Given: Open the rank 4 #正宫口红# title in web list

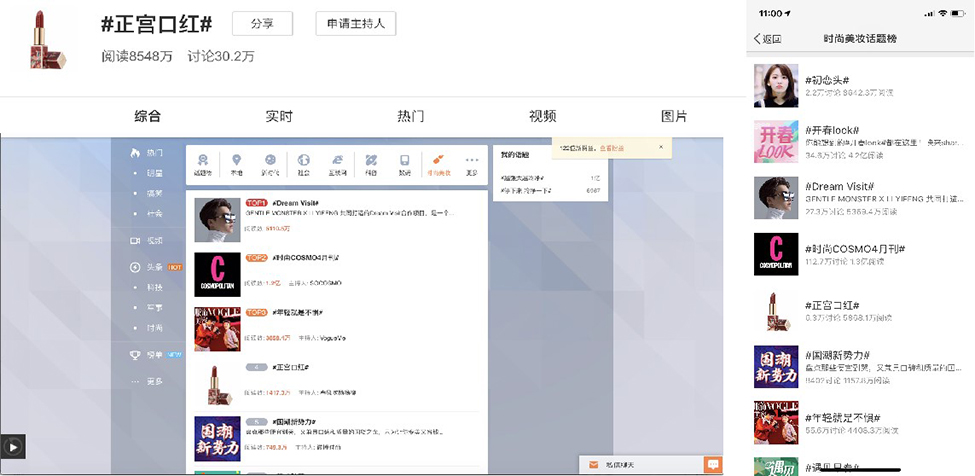Looking at the screenshot, I should pos(290,367).
